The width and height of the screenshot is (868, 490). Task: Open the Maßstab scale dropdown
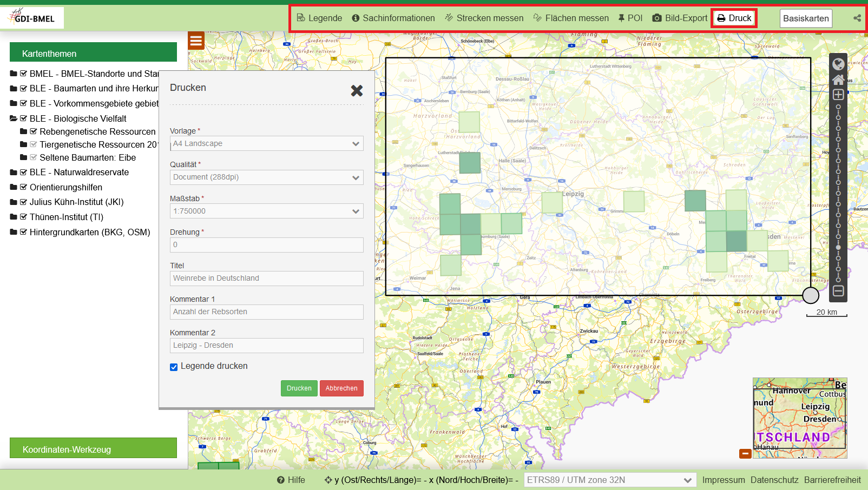[x=266, y=211]
